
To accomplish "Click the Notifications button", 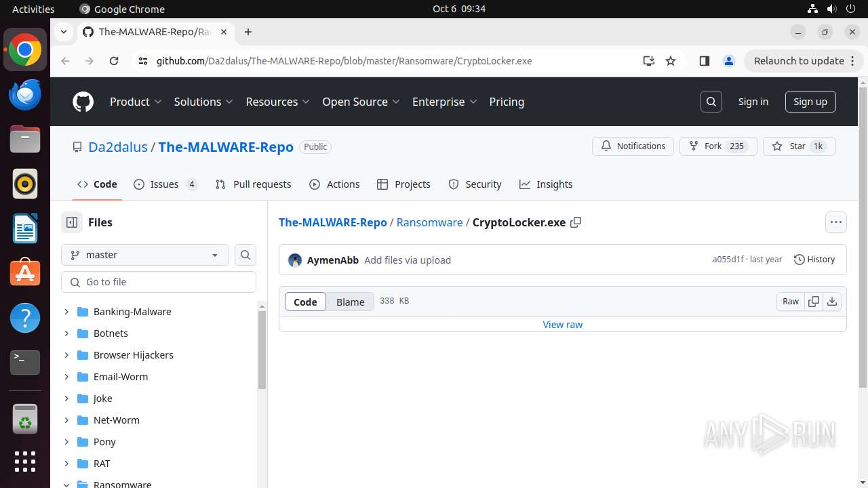I will (x=633, y=146).
